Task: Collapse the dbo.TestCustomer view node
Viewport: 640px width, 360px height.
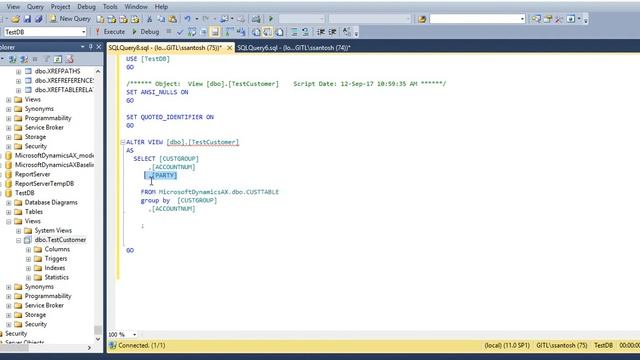Action: point(18,240)
